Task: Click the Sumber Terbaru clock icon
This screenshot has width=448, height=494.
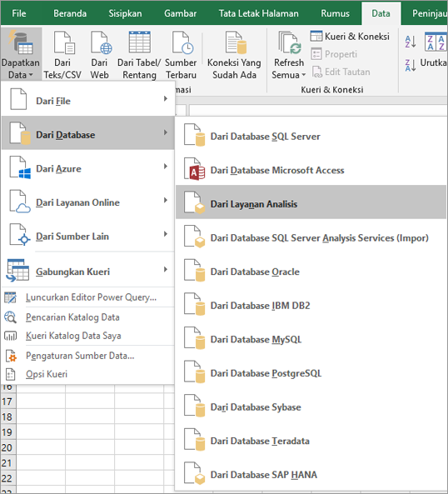Action: 182,42
